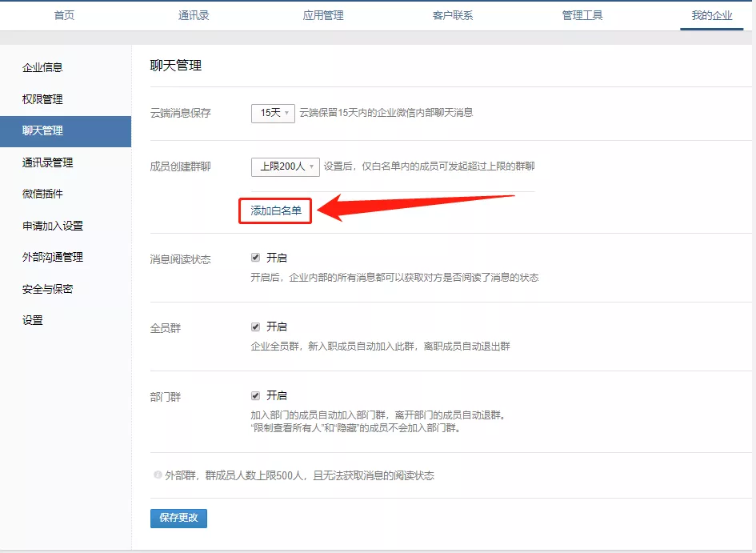The height and width of the screenshot is (553, 756).
Task: Click the info icon beside 外部群 note
Action: point(158,475)
